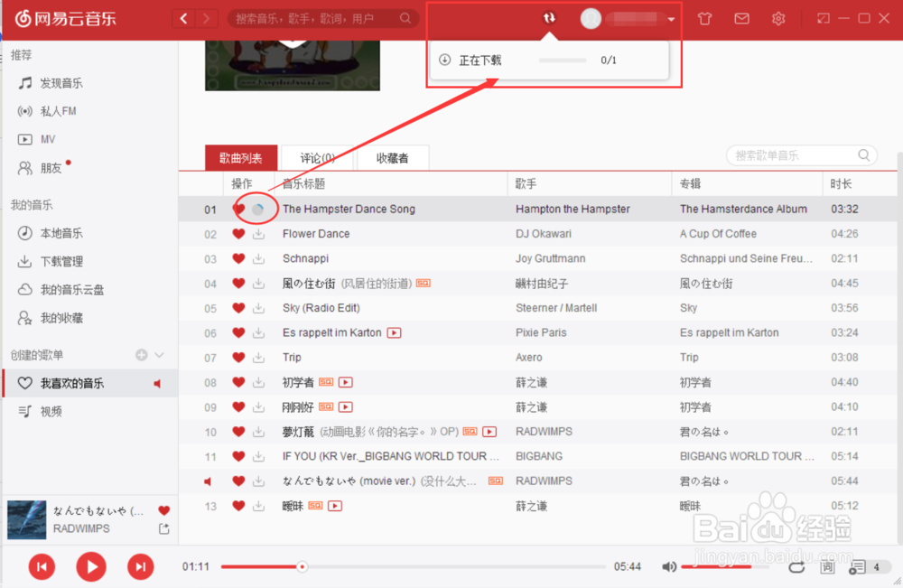This screenshot has height=588, width=903.
Task: Go back with the navigation arrow
Action: (183, 19)
